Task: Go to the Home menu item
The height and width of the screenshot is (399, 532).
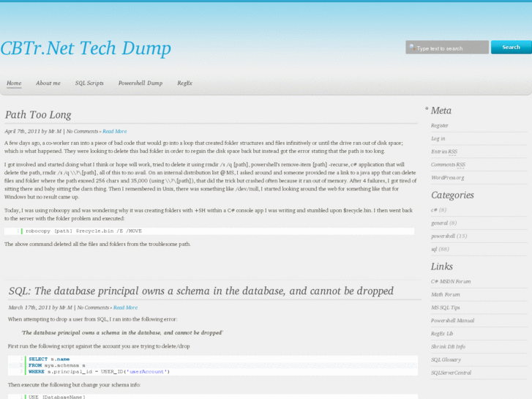Action: coord(14,83)
